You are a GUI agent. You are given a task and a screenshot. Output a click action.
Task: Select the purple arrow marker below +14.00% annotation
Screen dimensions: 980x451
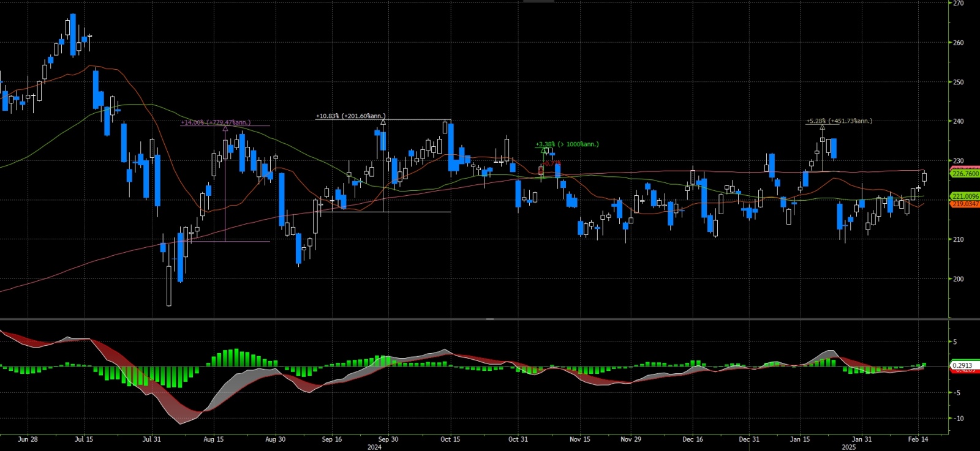pyautogui.click(x=225, y=129)
